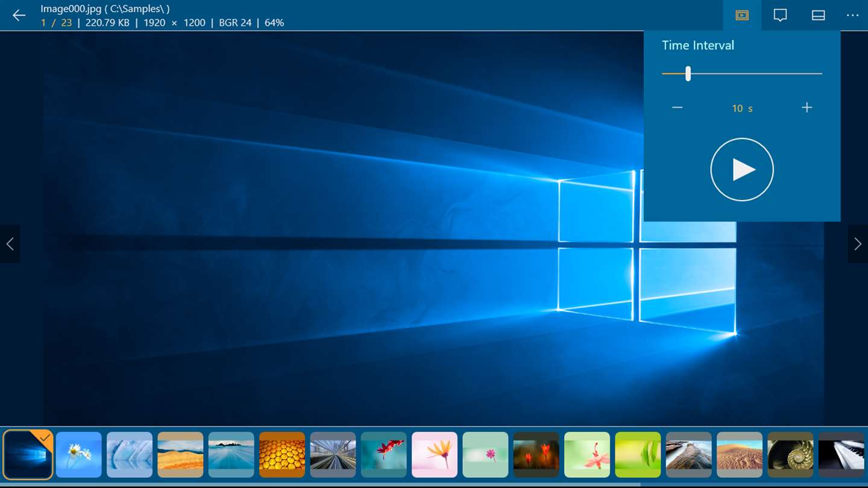The image size is (868, 488).
Task: Select the red flower on teal thumbnail
Action: pyautogui.click(x=384, y=454)
